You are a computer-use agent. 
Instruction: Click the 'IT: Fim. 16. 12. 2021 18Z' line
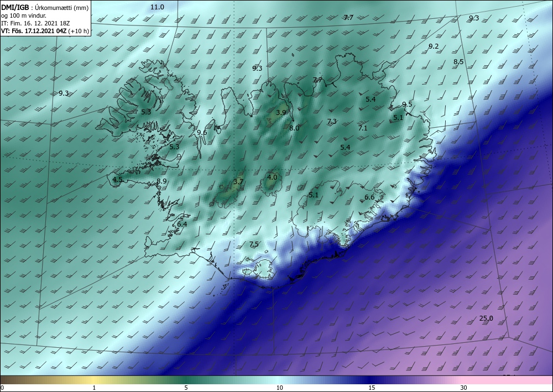tap(35, 23)
